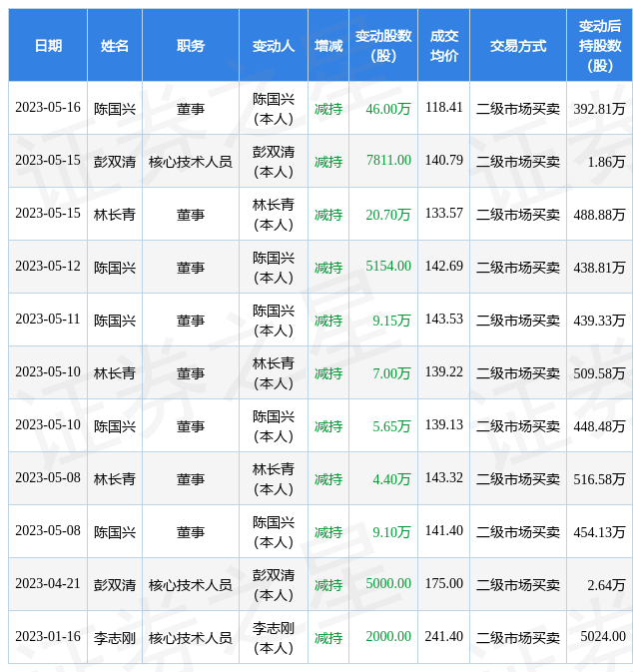This screenshot has width=633, height=672.
Task: Select the value 4.40万
Action: click(x=391, y=479)
